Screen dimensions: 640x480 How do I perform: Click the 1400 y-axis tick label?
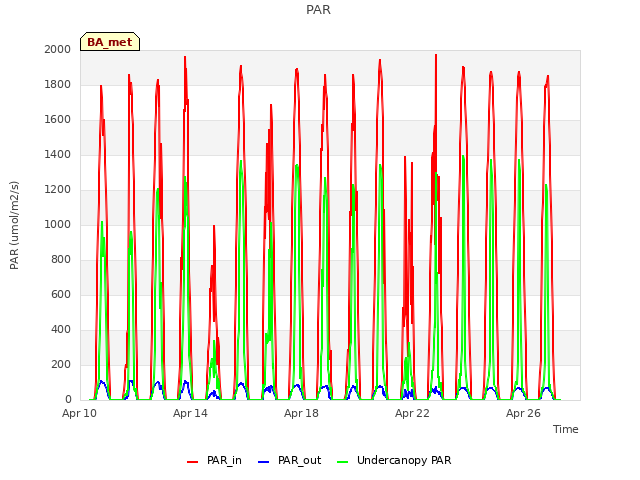(58, 154)
